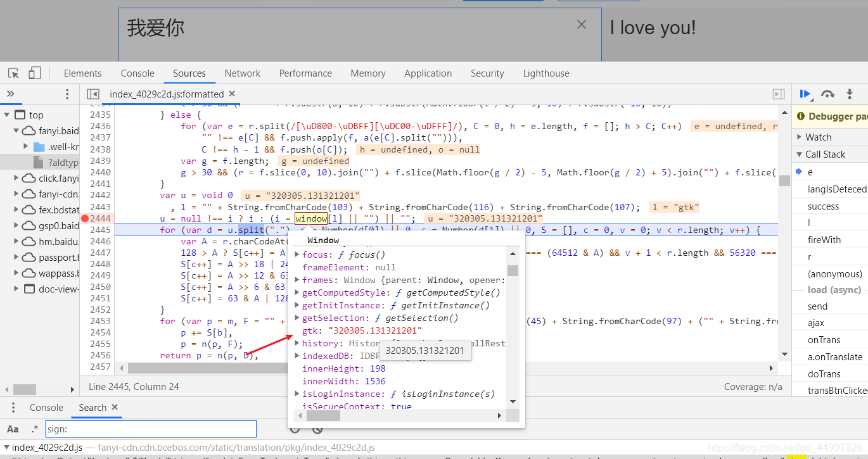Image resolution: width=868 pixels, height=459 pixels.
Task: Toggle regular expression search option
Action: [x=34, y=429]
